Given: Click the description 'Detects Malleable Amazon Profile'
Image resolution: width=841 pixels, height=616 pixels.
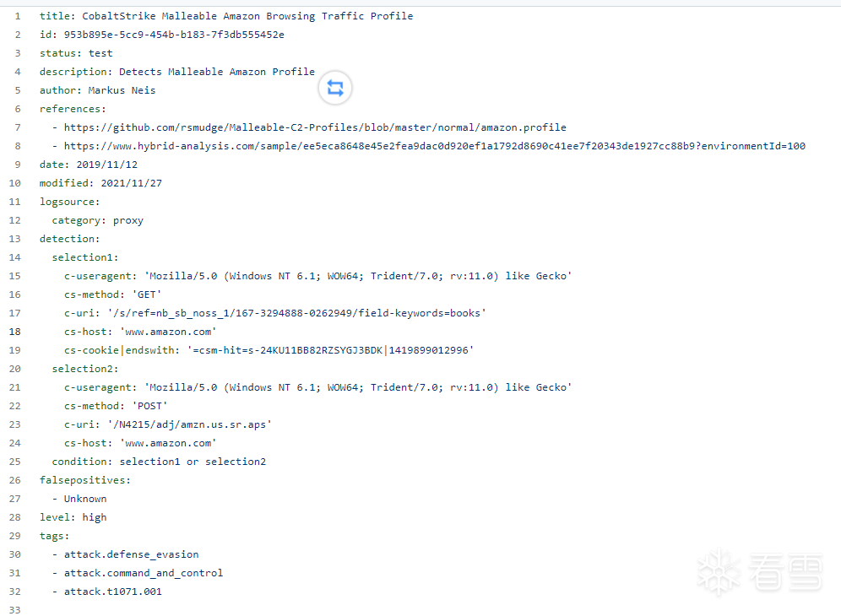Looking at the screenshot, I should [217, 72].
